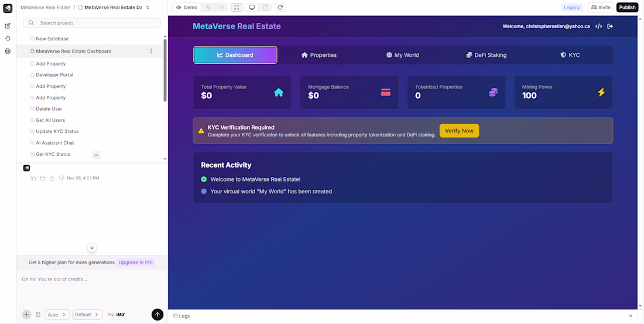Open the Get All Users function

tap(50, 120)
